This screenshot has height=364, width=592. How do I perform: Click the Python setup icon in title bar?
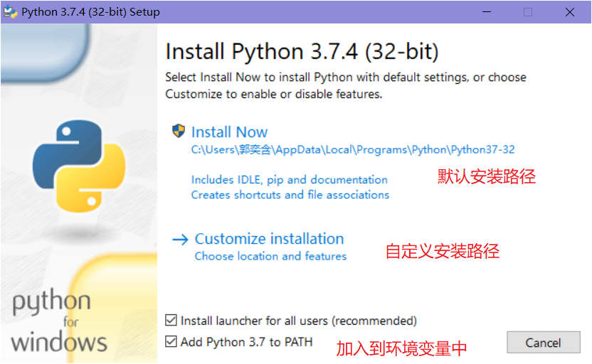10,12
